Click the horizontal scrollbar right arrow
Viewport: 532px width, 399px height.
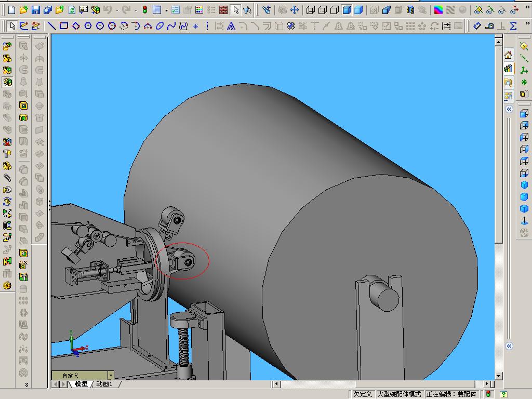[487, 384]
